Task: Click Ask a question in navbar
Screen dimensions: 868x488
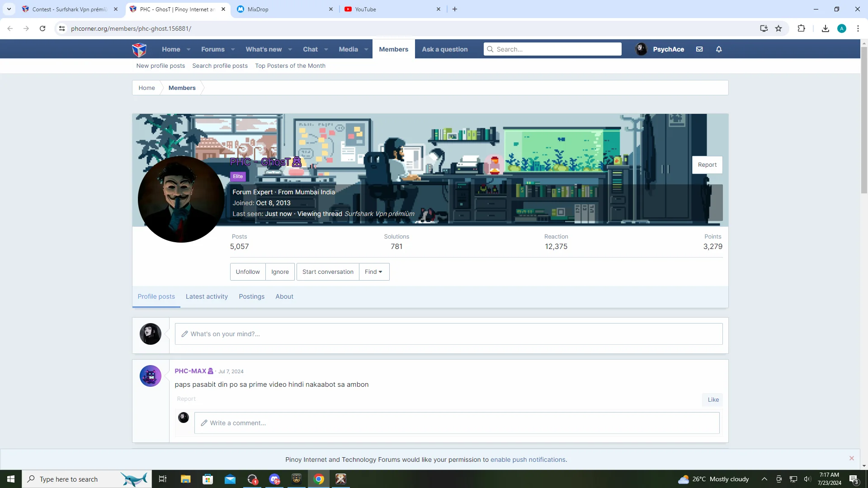Action: 445,49
